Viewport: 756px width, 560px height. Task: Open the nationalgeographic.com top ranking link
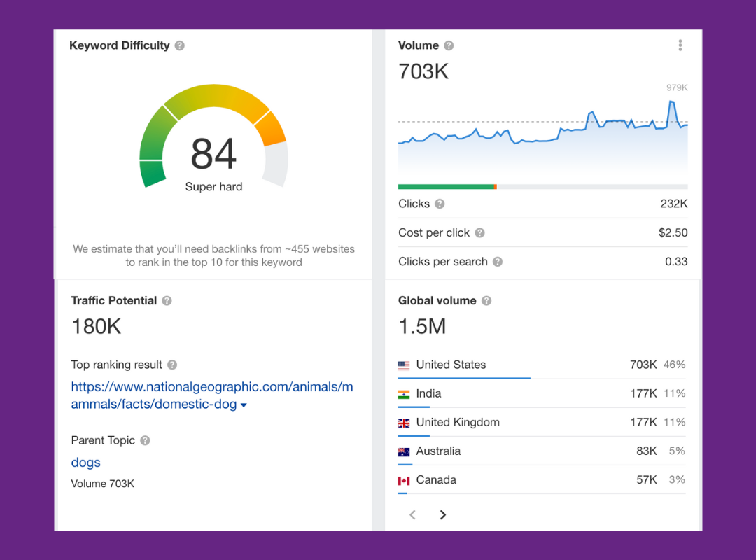(211, 395)
